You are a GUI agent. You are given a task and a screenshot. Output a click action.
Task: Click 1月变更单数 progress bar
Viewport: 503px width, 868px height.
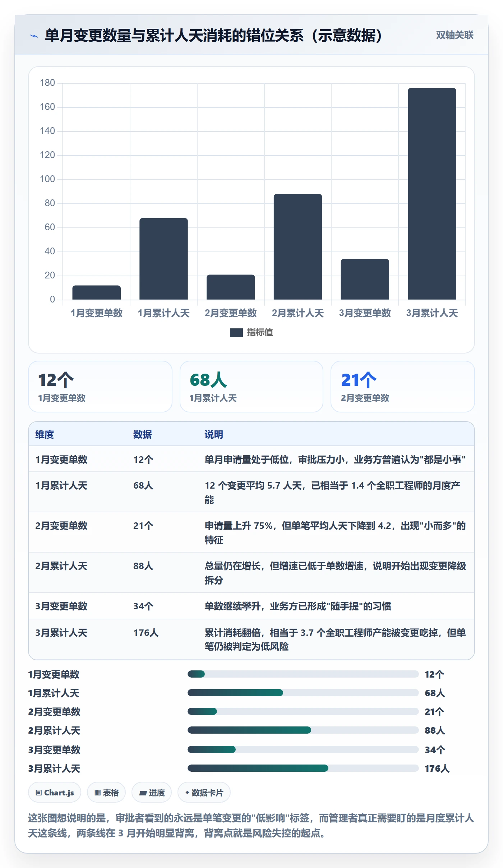point(303,674)
